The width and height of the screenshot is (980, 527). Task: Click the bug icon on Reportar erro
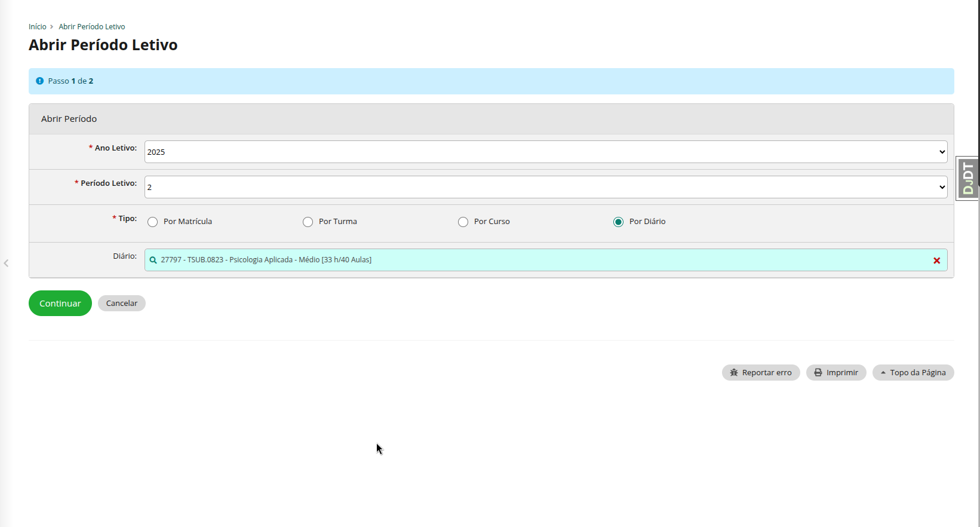coord(734,372)
